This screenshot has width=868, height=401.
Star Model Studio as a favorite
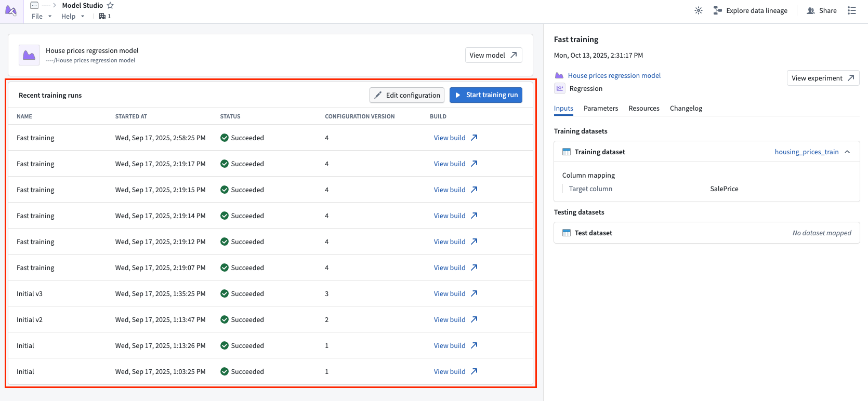click(110, 5)
